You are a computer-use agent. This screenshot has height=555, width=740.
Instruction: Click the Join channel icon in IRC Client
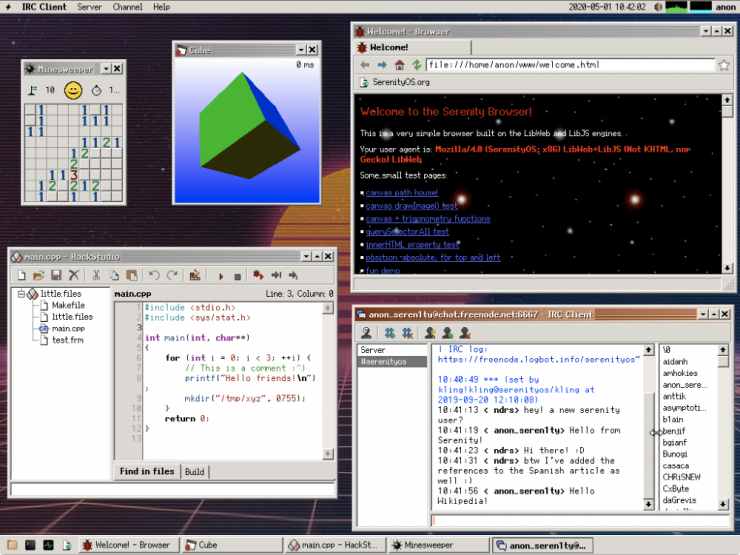coord(390,332)
